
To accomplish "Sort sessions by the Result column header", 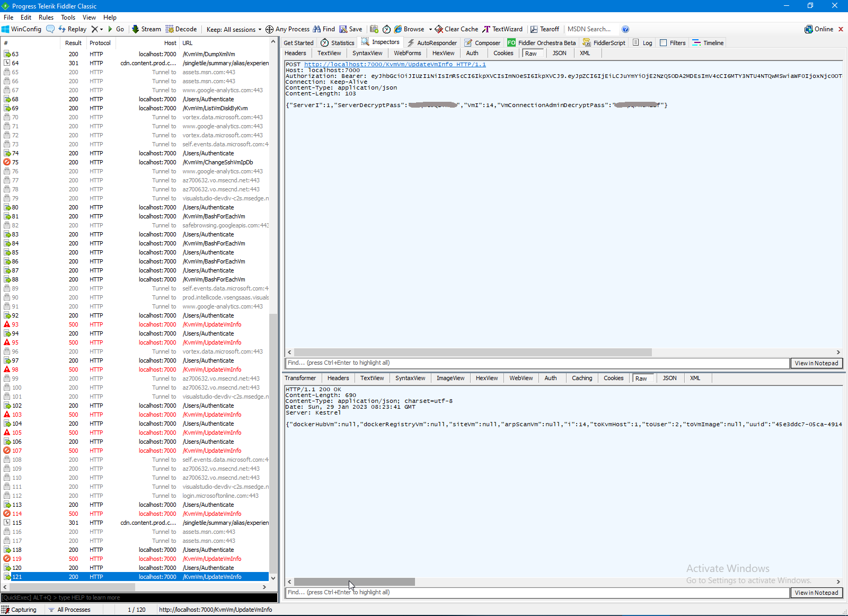I will pyautogui.click(x=73, y=43).
